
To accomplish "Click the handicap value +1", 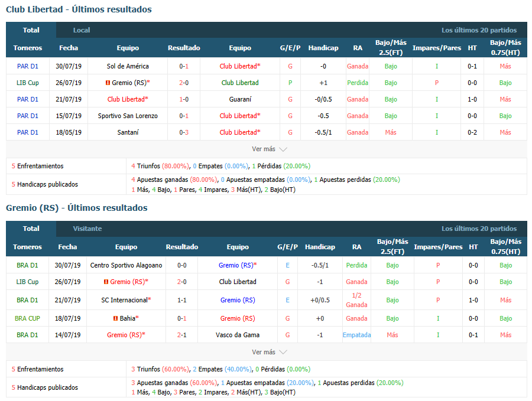I will click(x=323, y=83).
